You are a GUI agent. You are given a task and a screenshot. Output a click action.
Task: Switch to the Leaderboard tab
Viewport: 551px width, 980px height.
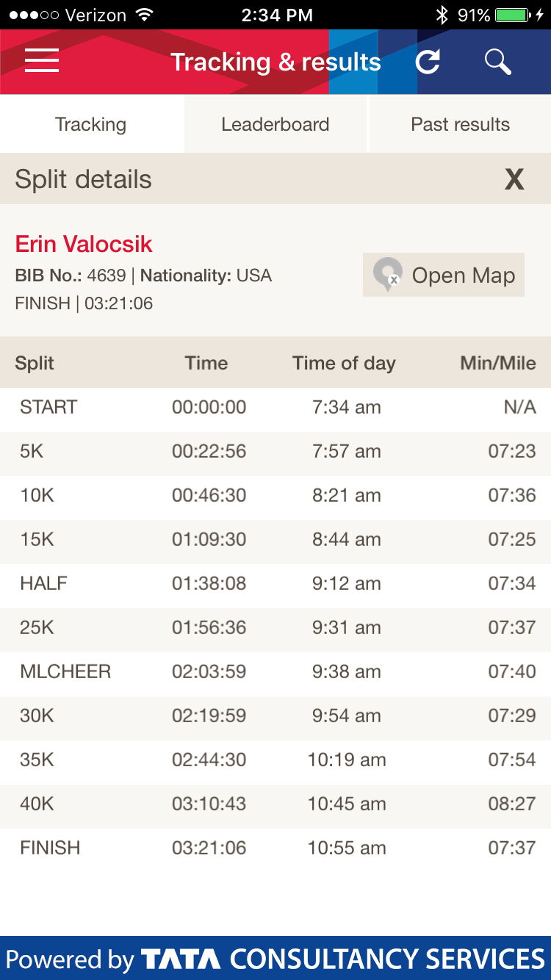coord(275,124)
